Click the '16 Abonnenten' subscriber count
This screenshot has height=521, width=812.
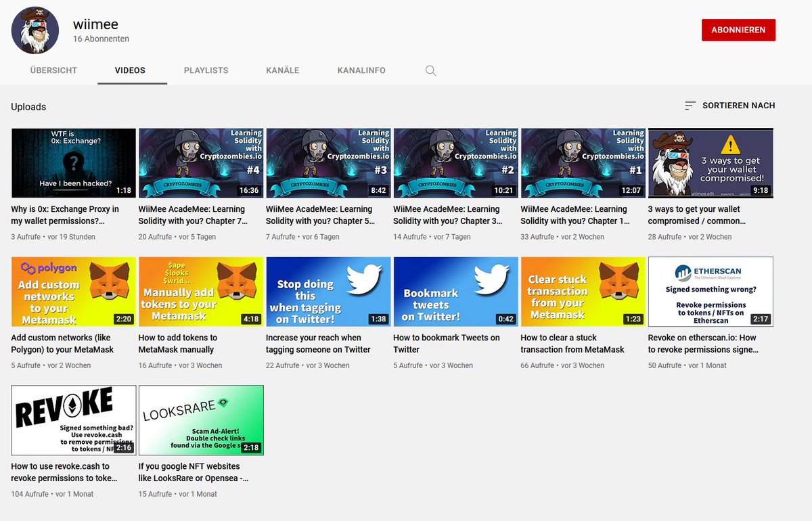[x=101, y=39]
